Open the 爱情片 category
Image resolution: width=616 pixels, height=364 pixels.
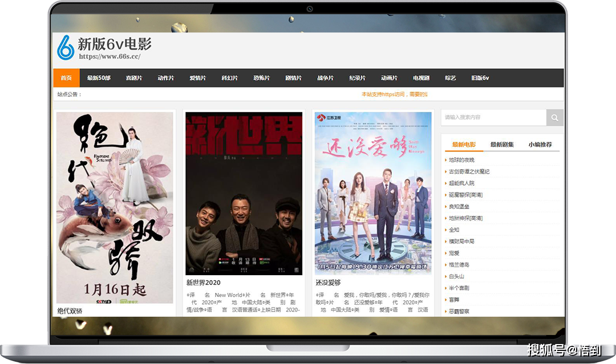pyautogui.click(x=197, y=78)
